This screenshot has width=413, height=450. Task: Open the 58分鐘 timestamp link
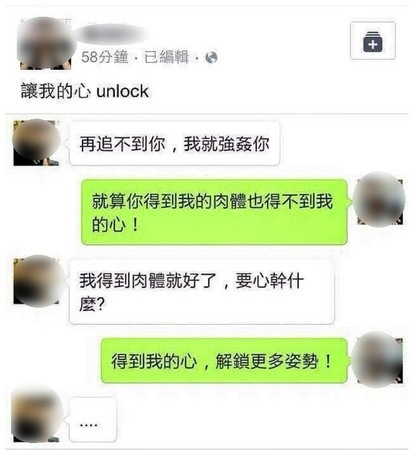[x=105, y=57]
